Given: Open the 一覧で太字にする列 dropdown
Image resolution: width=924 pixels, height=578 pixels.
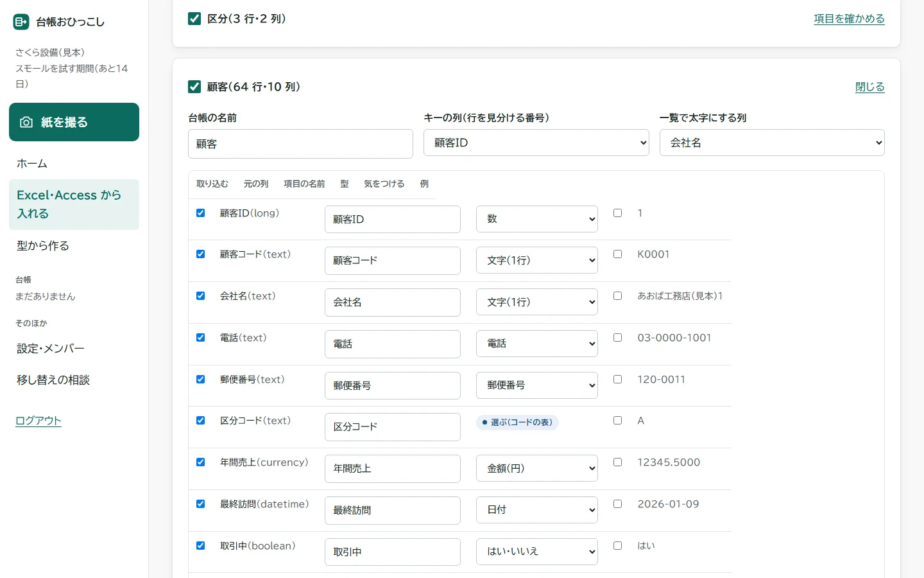Looking at the screenshot, I should pos(772,143).
